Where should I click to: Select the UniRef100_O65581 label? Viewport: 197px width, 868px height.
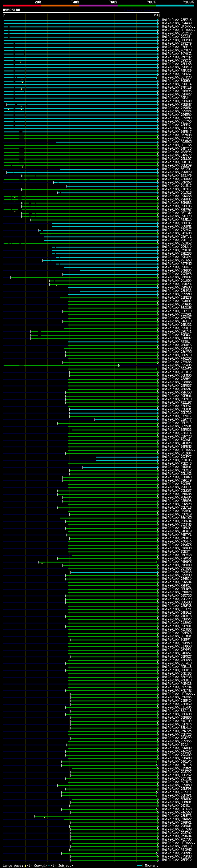(177, 426)
